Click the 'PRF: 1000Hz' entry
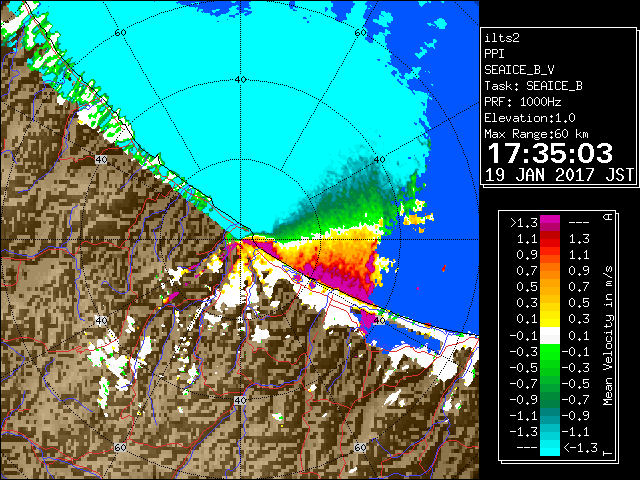 click(x=522, y=102)
